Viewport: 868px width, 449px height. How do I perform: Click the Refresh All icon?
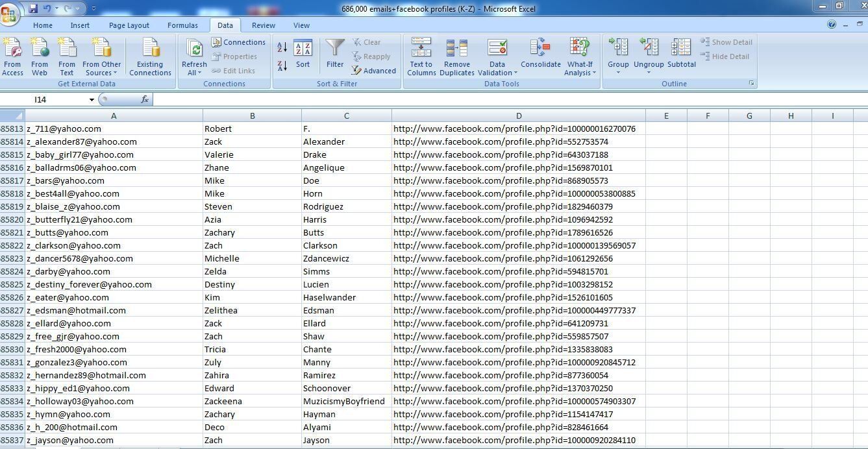click(x=194, y=48)
